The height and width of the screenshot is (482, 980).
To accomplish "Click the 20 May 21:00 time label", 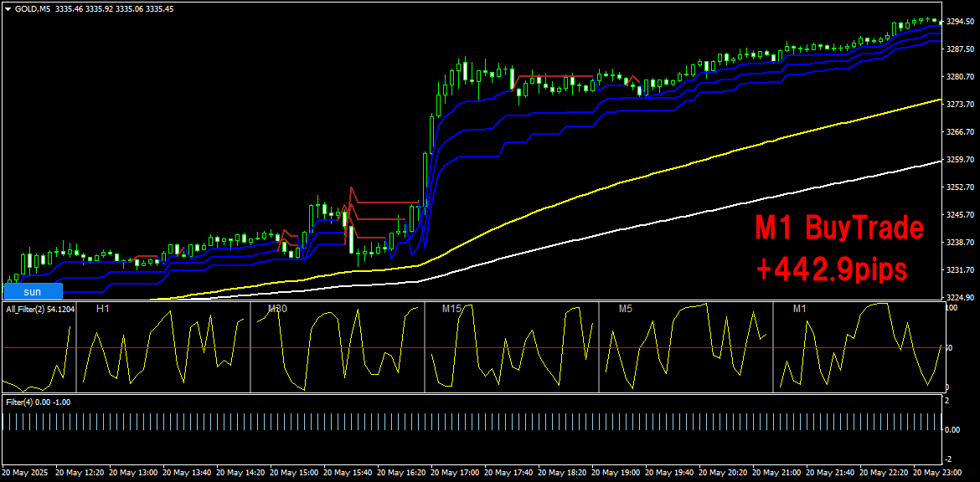I will (x=776, y=473).
